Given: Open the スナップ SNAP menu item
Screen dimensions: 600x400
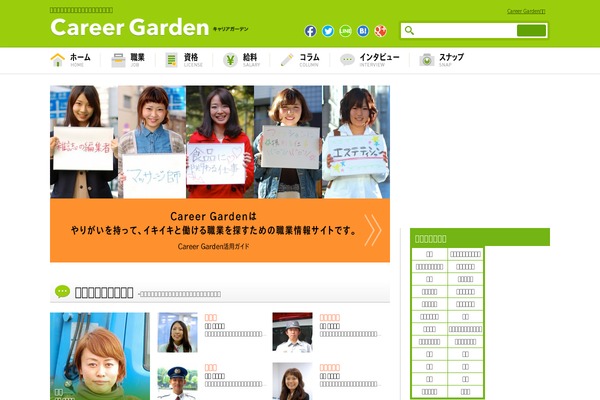Looking at the screenshot, I should [451, 60].
